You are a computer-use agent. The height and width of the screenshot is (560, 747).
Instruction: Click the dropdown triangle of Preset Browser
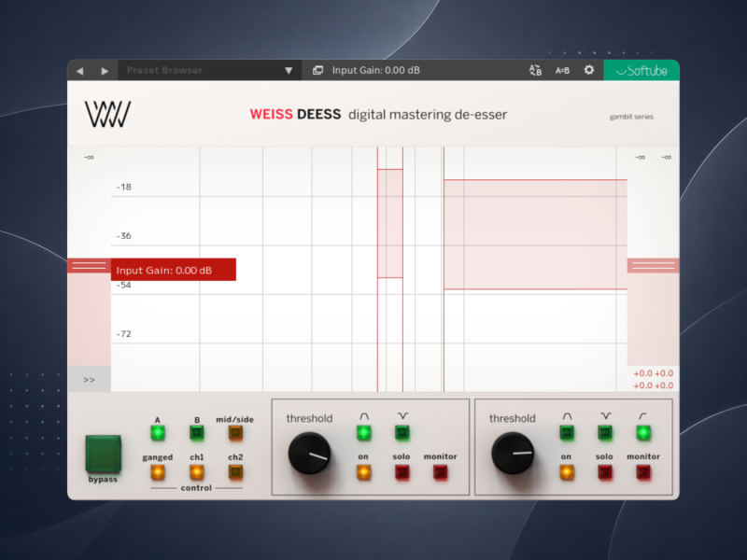[289, 71]
